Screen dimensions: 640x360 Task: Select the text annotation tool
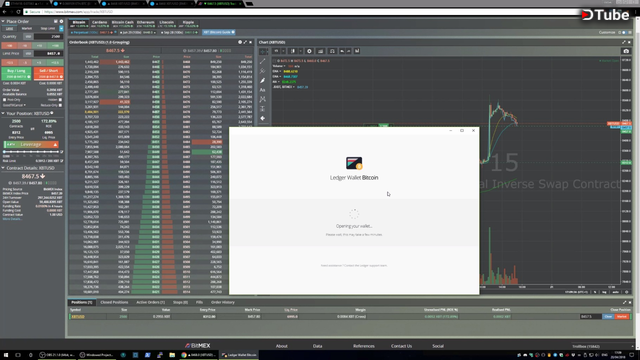(263, 90)
